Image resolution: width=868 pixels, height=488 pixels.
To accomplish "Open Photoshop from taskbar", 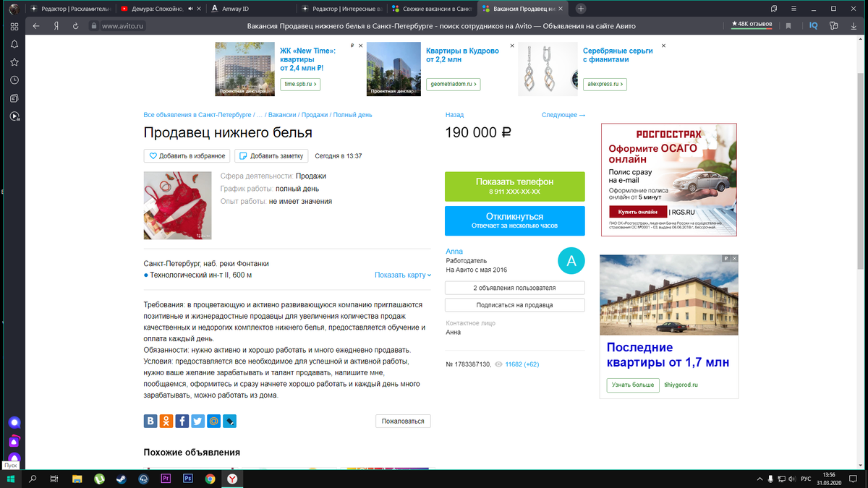I will tap(187, 479).
